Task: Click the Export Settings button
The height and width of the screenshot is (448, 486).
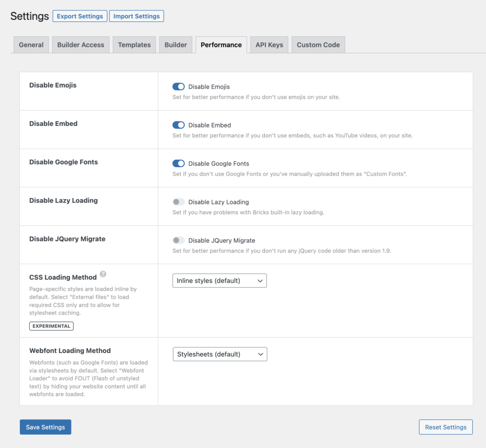Action: pos(80,16)
